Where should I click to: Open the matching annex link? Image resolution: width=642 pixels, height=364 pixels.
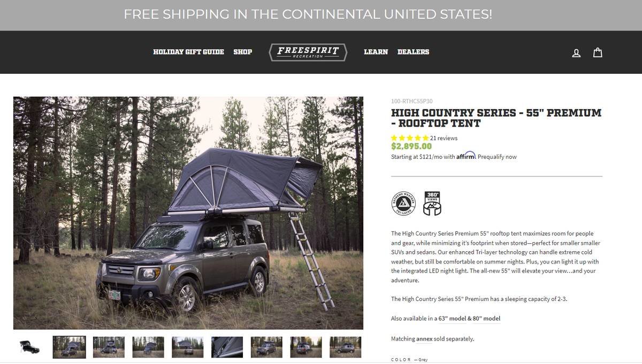coord(424,338)
